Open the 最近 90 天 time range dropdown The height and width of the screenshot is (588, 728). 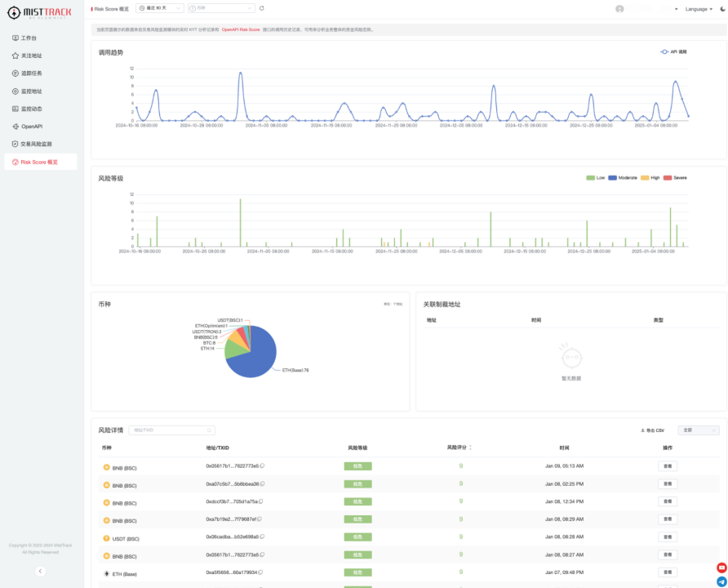click(x=159, y=8)
